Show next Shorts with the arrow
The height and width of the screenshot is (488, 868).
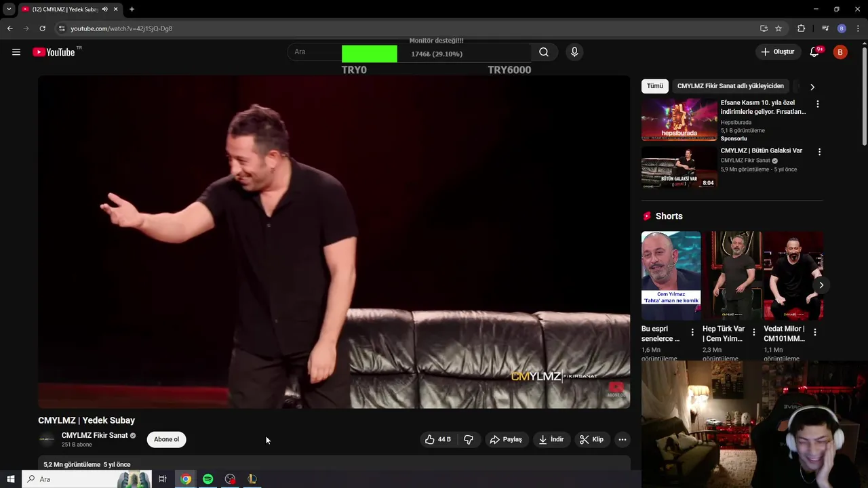821,285
